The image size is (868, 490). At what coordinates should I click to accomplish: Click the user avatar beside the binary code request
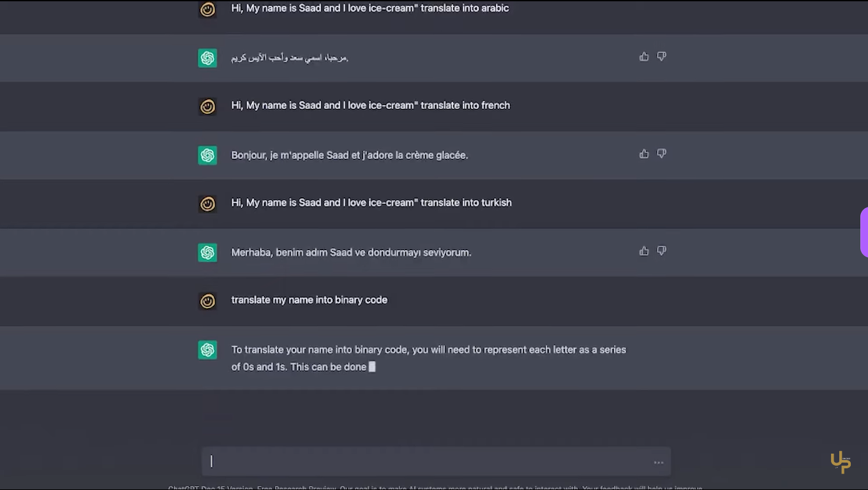[x=207, y=301]
